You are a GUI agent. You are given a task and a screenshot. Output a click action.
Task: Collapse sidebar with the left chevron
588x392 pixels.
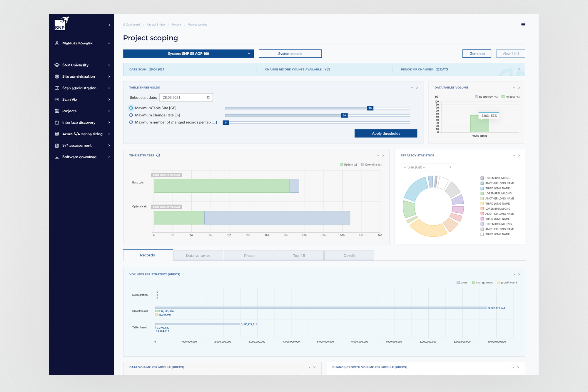point(109,25)
